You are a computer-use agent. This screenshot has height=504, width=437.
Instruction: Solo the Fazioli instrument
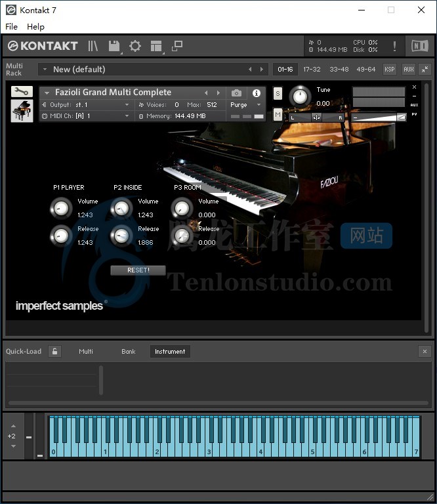coord(278,94)
